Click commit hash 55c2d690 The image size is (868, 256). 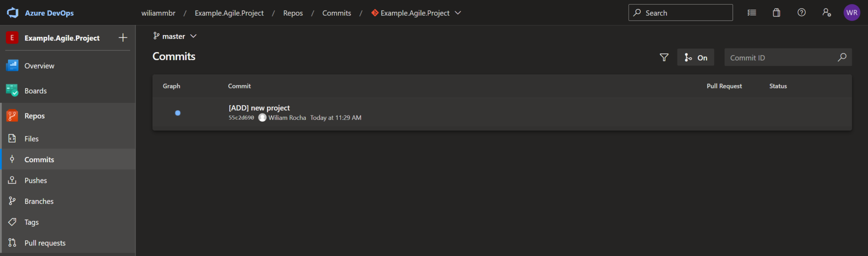241,118
